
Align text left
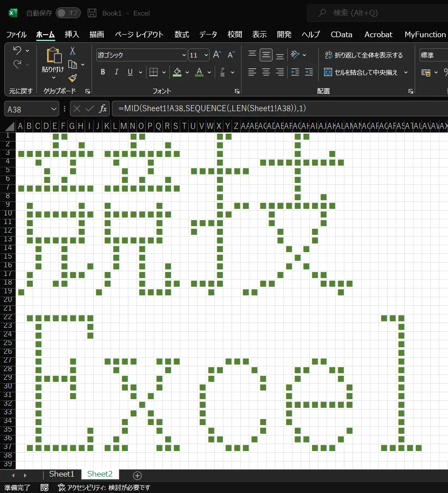[252, 72]
